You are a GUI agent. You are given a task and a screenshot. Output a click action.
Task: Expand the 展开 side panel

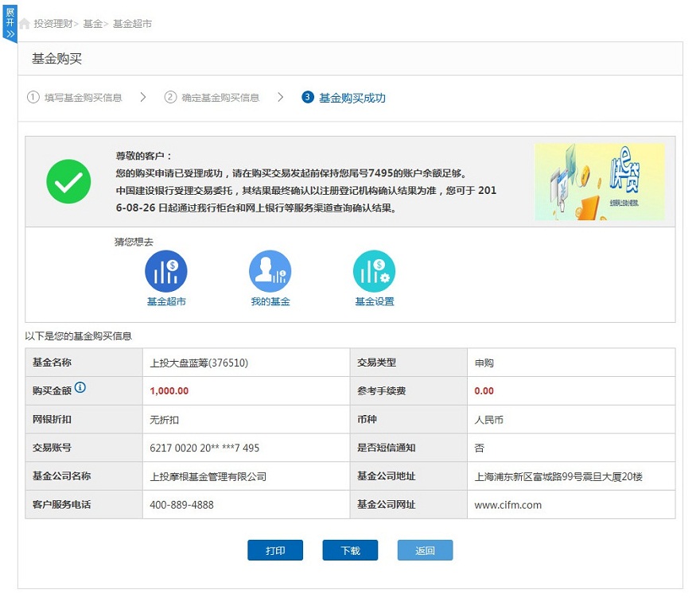click(10, 23)
